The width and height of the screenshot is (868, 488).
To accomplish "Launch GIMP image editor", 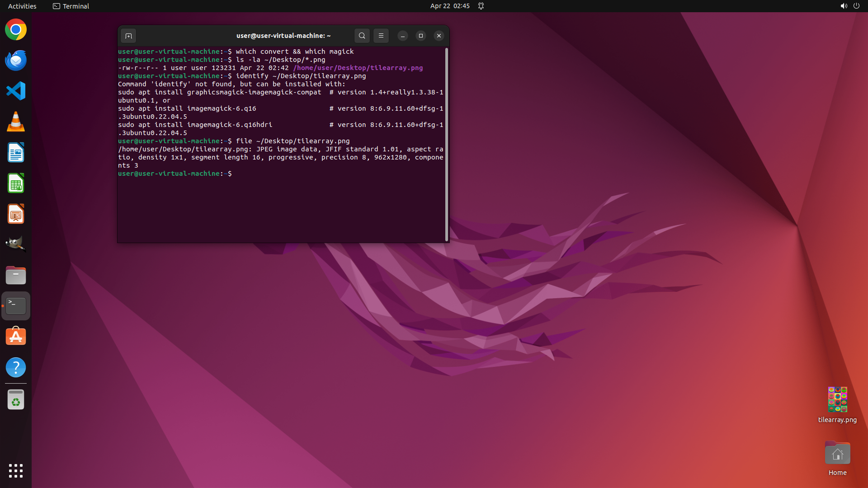I will (x=16, y=244).
